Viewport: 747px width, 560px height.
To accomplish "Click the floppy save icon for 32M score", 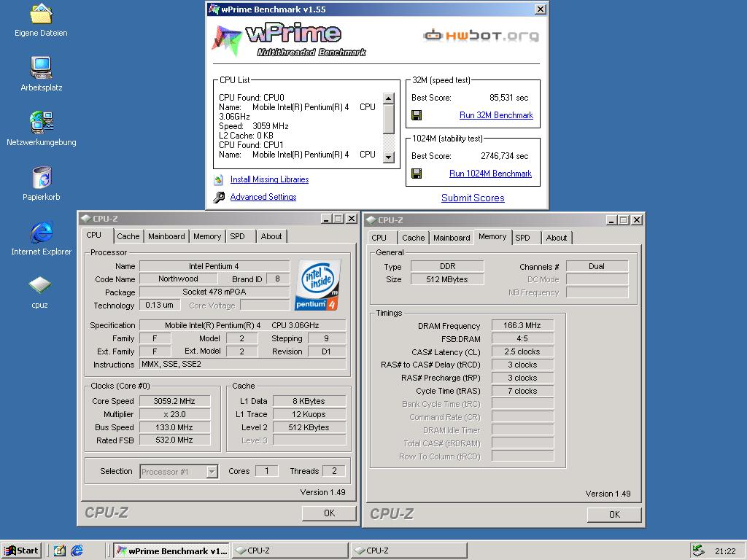I will pyautogui.click(x=417, y=115).
